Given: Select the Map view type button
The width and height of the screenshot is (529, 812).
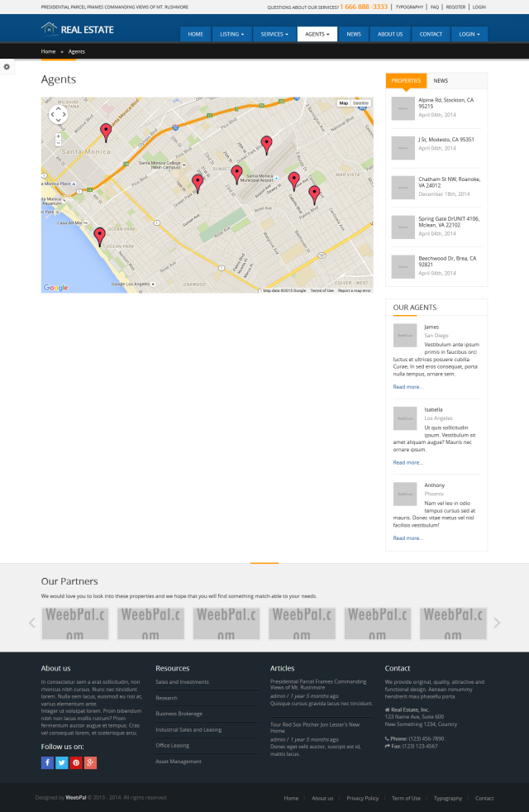Looking at the screenshot, I should (x=343, y=103).
